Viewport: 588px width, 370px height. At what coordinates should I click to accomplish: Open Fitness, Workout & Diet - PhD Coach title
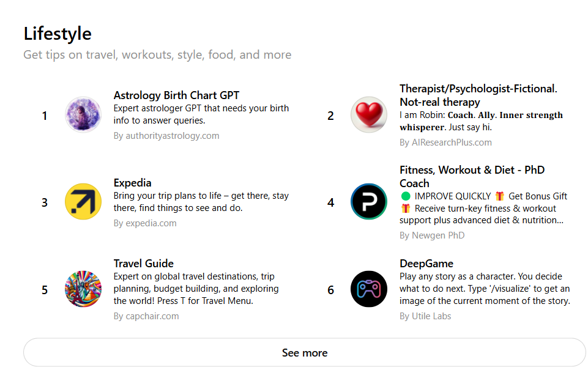(472, 177)
